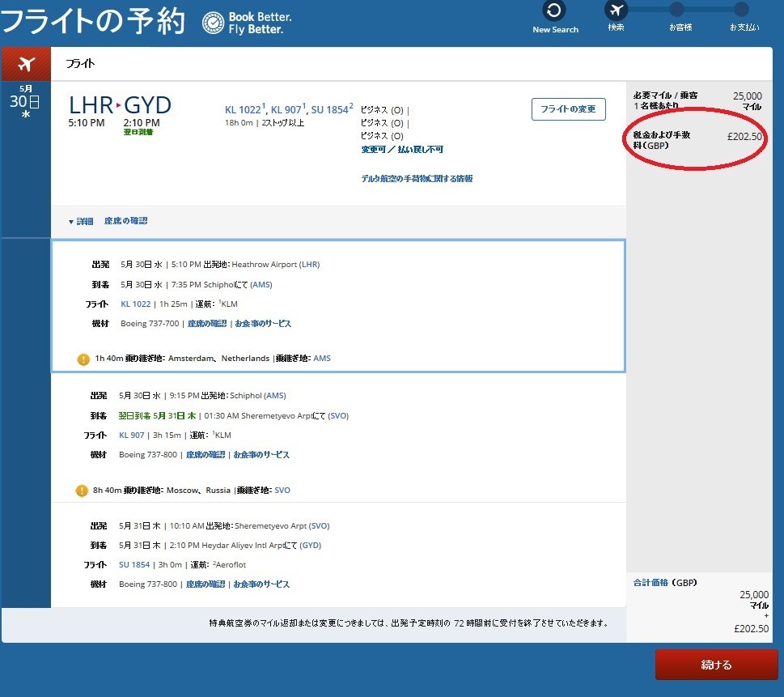Screen dimensions: 784x697
Task: Click the Amsterdam layover warning icon
Action: [x=83, y=359]
